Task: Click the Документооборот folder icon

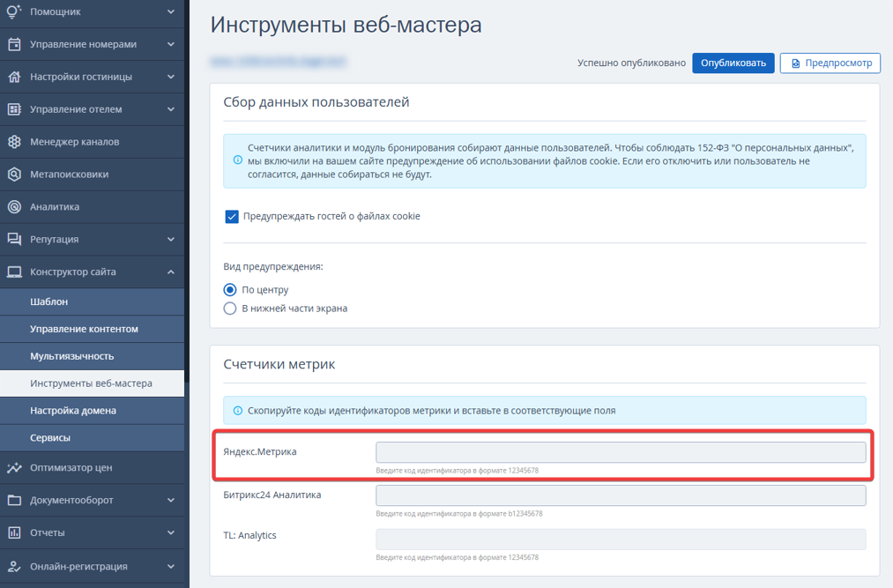Action: [14, 500]
